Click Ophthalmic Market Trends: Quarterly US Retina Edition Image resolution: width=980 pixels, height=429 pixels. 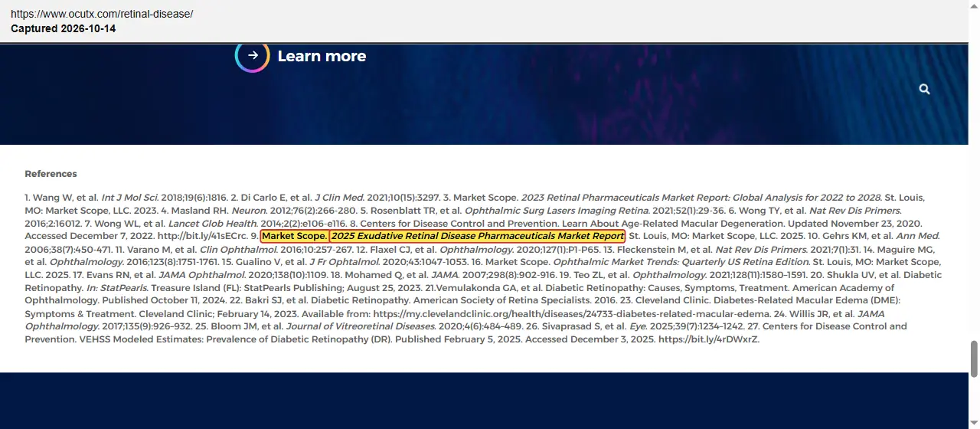click(681, 262)
